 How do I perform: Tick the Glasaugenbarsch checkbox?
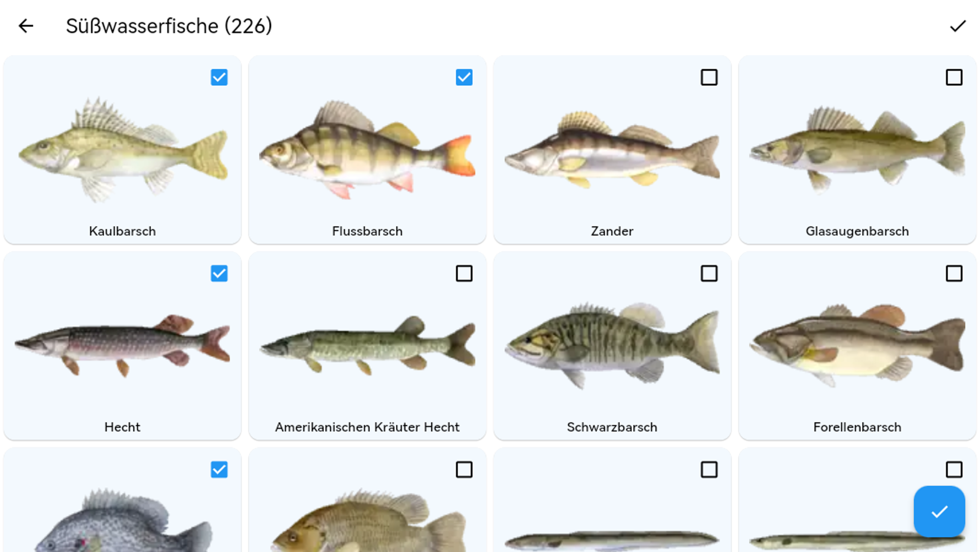[x=954, y=77]
